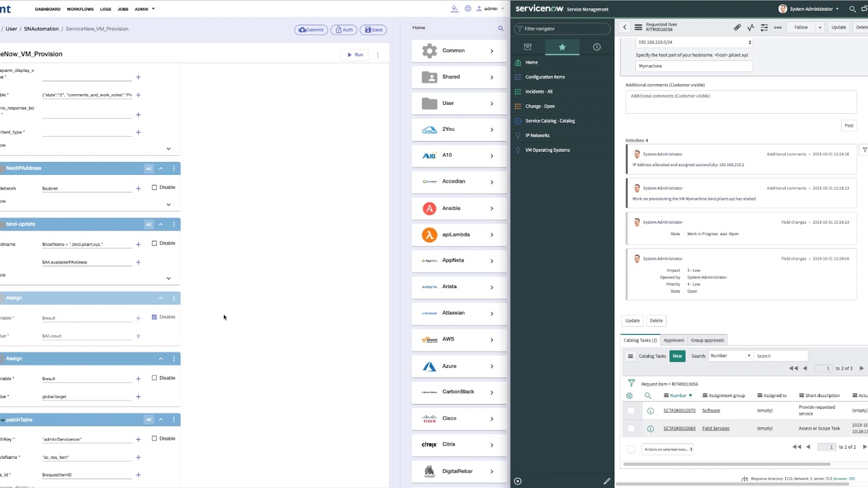This screenshot has width=868, height=488.
Task: Run the ServiceNow_VM_Provision workflow
Action: (x=355, y=55)
